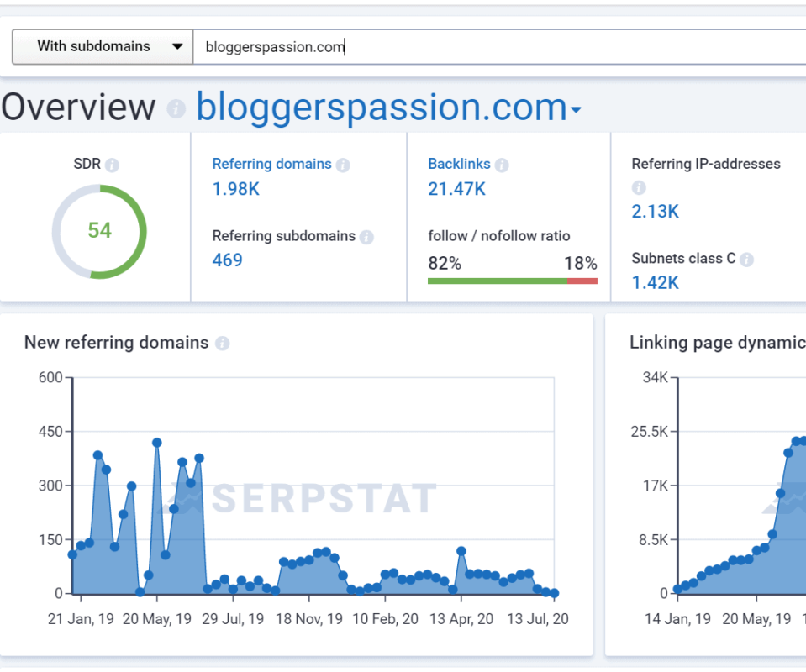The height and width of the screenshot is (672, 806).
Task: Click the 469 referring subdomains value
Action: [227, 260]
